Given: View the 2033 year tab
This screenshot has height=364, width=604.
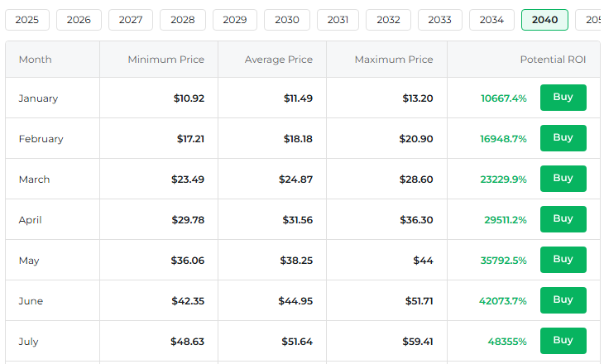Looking at the screenshot, I should 440,20.
